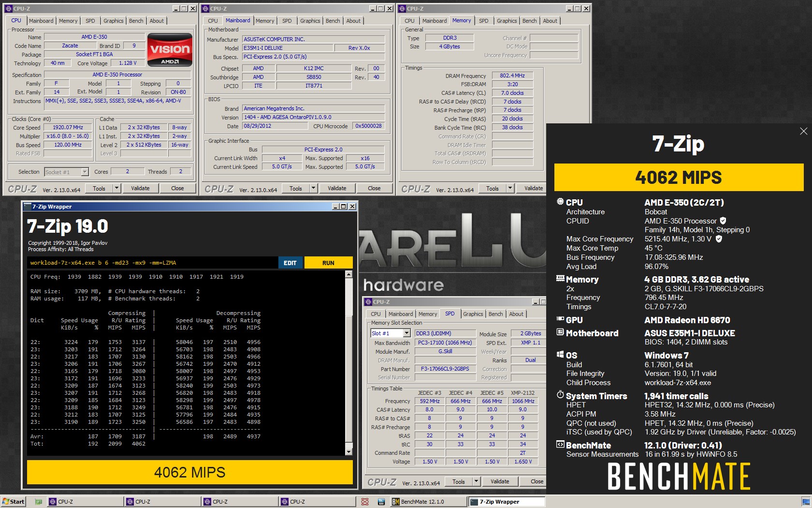Click the CPU-Z title icon in CPU window
This screenshot has width=812, height=508.
pyautogui.click(x=9, y=9)
